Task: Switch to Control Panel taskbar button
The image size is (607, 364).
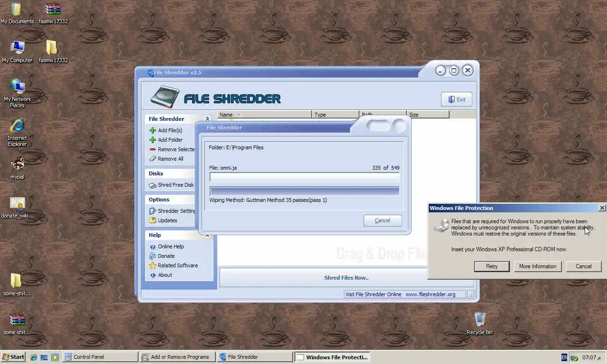Action: (x=100, y=357)
